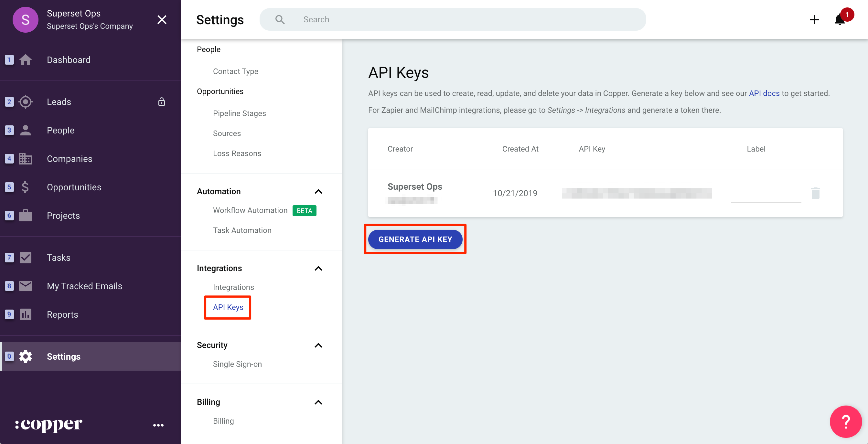Screen dimensions: 868x444
Task: Click the Opportunities settings heading
Action: [220, 91]
